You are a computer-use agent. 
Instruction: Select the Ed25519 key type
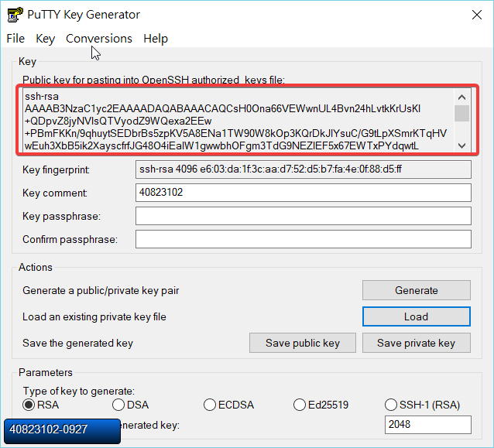pos(321,405)
